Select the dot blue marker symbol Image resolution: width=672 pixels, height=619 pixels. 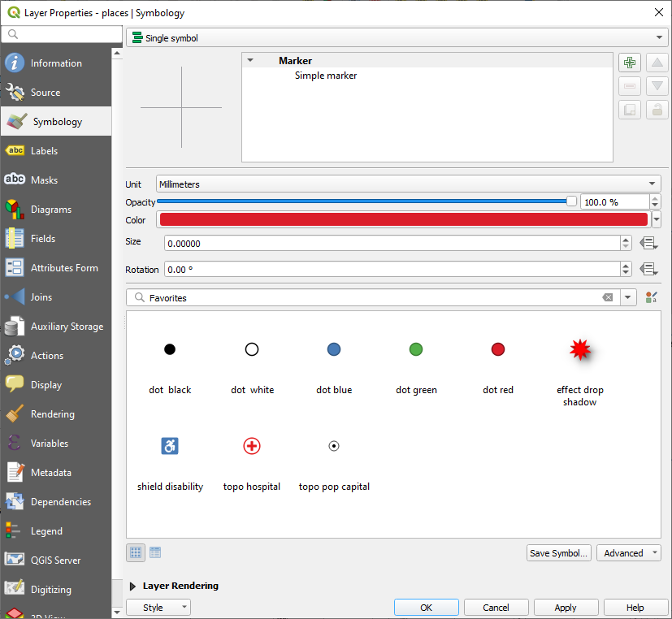[x=334, y=350]
